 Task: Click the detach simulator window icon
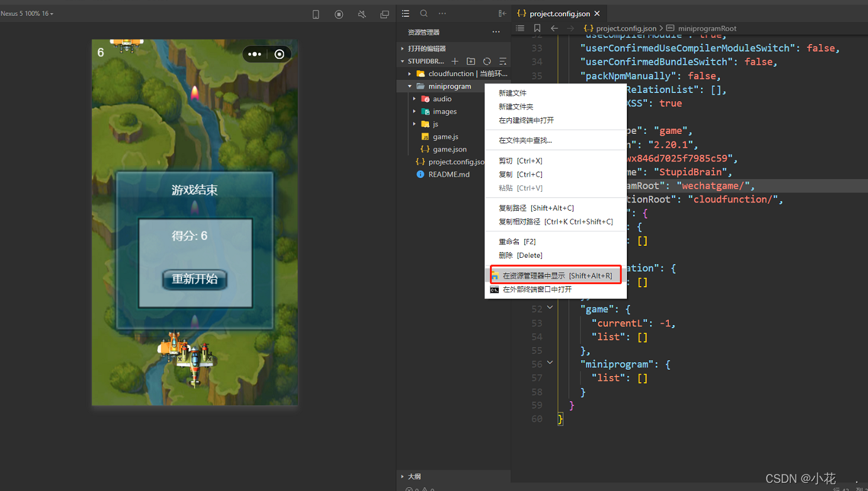tap(384, 14)
